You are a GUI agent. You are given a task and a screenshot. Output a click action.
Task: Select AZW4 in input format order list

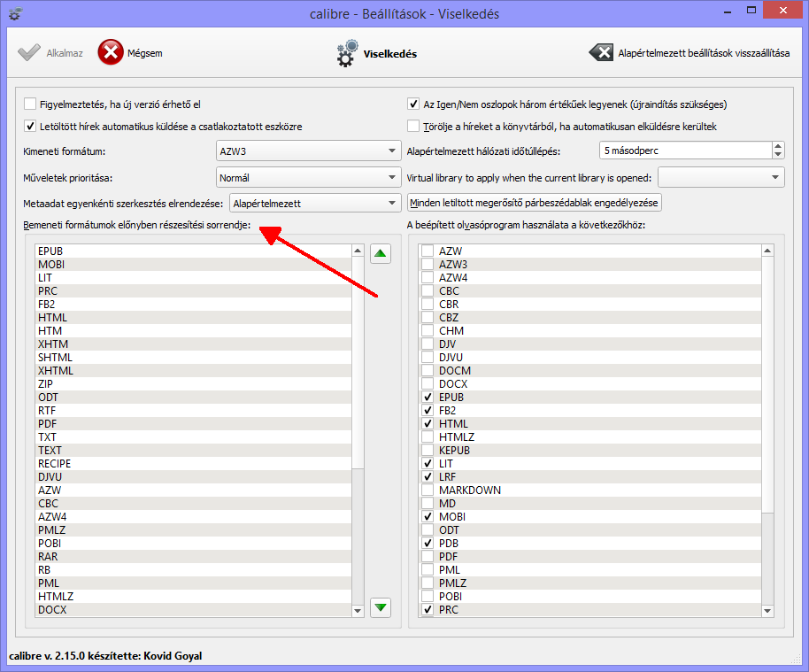[194, 517]
